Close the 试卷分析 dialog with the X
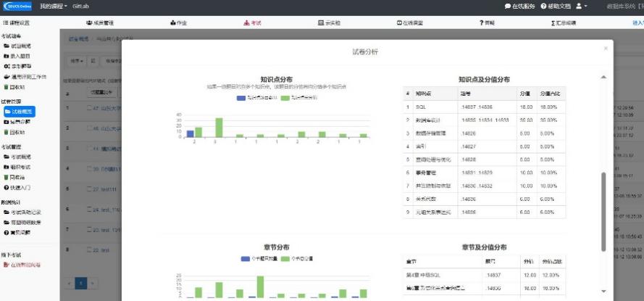Image resolution: width=644 pixels, height=301 pixels. [x=606, y=49]
